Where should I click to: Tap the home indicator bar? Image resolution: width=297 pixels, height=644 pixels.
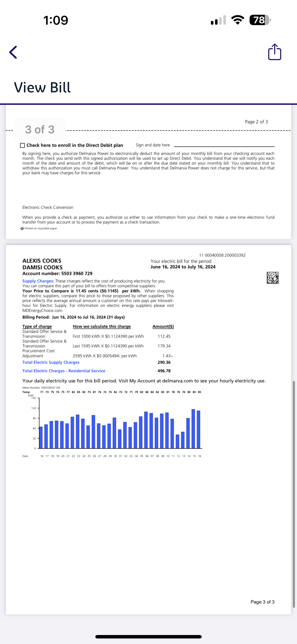point(148,636)
